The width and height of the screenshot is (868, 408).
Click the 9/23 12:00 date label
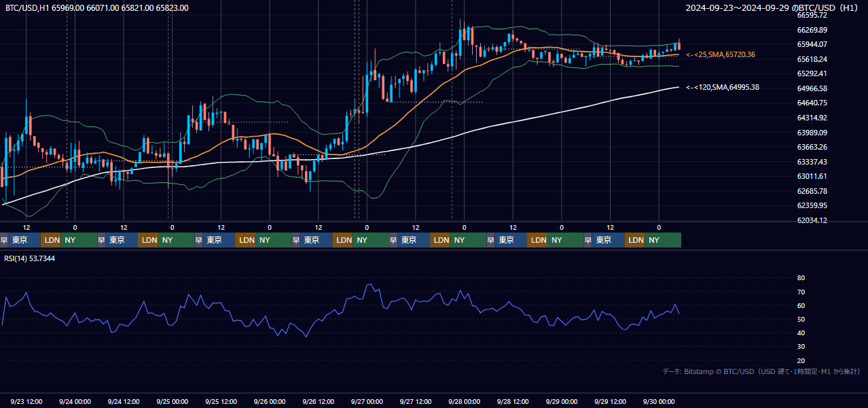(x=26, y=401)
